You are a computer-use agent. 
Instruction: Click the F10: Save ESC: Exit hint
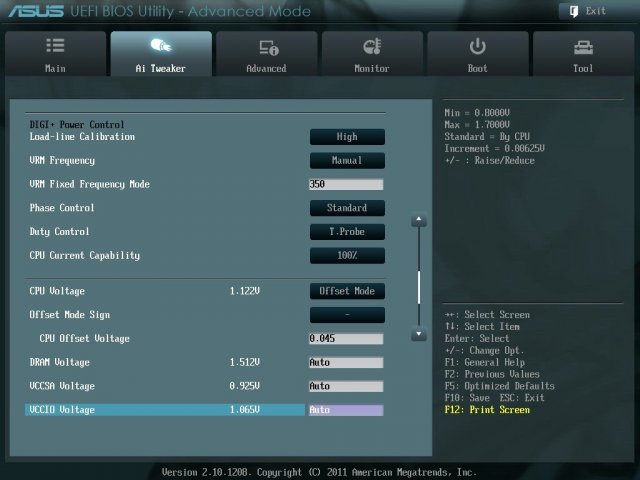495,398
